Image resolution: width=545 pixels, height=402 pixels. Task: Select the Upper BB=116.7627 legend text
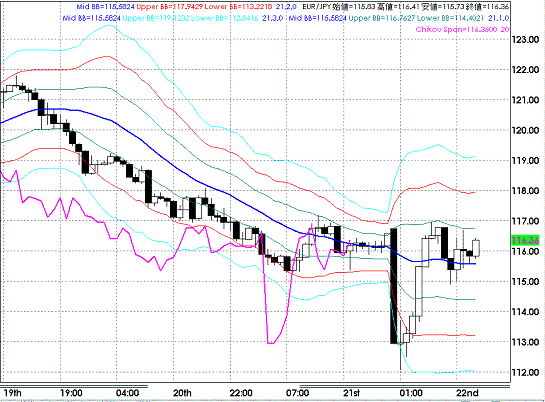(x=382, y=18)
